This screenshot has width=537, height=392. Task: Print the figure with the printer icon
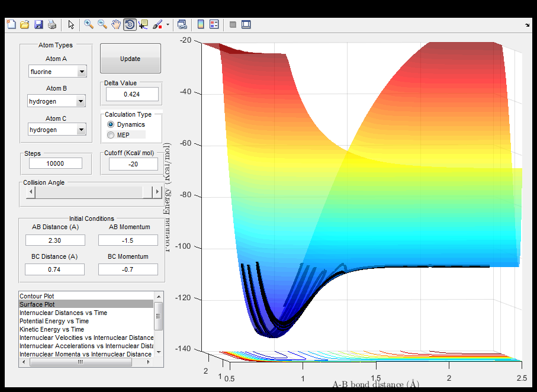tap(52, 24)
